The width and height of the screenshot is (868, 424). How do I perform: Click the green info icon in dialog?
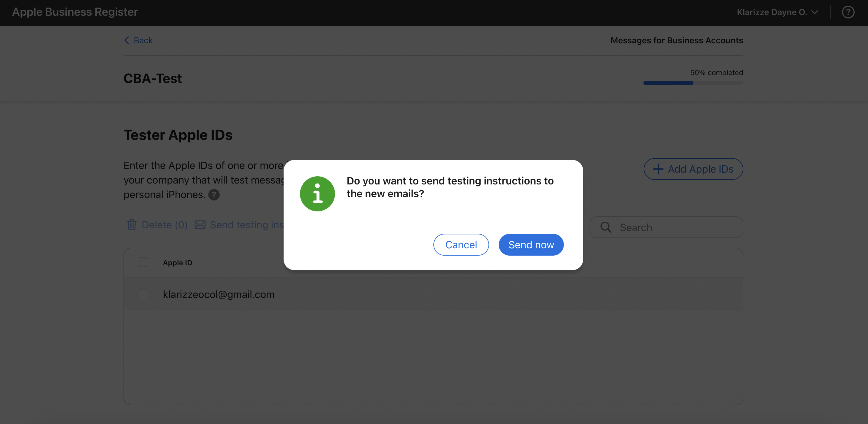[317, 194]
